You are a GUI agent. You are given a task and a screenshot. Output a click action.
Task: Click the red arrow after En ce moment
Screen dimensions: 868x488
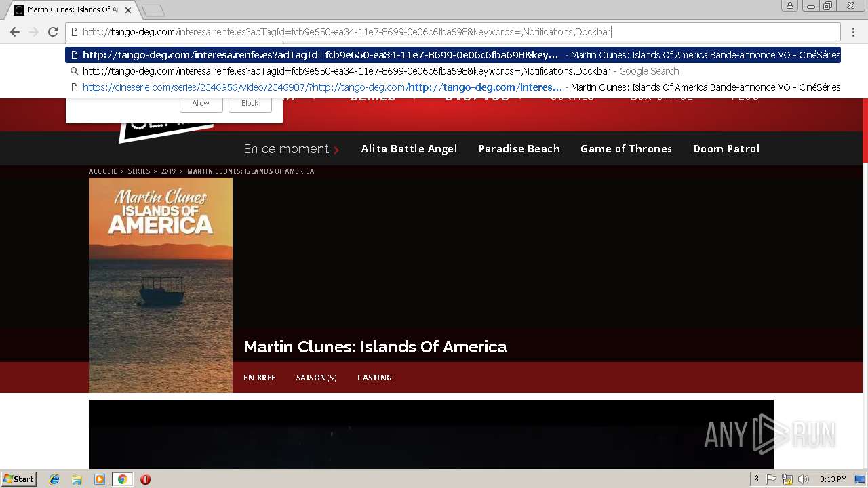[x=336, y=150]
